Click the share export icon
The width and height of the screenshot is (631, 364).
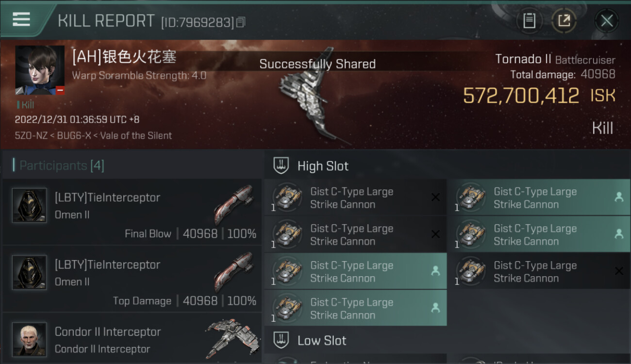[x=564, y=21]
